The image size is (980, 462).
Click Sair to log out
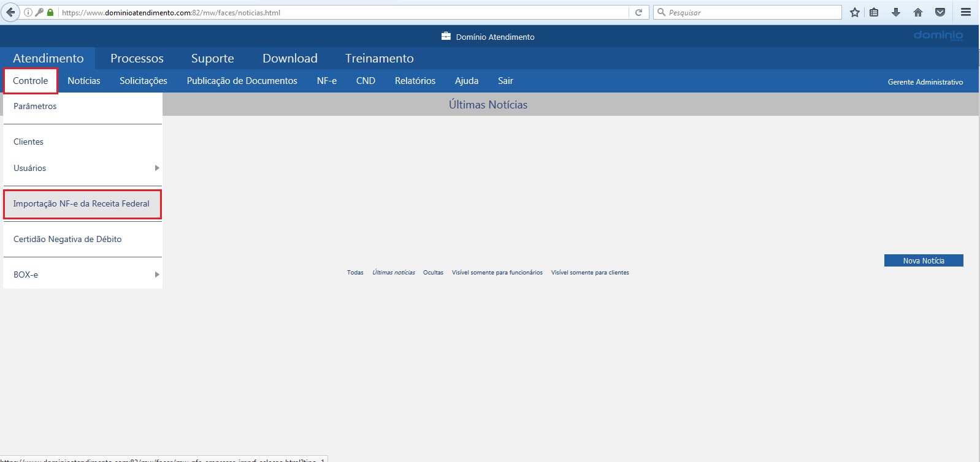pos(505,81)
